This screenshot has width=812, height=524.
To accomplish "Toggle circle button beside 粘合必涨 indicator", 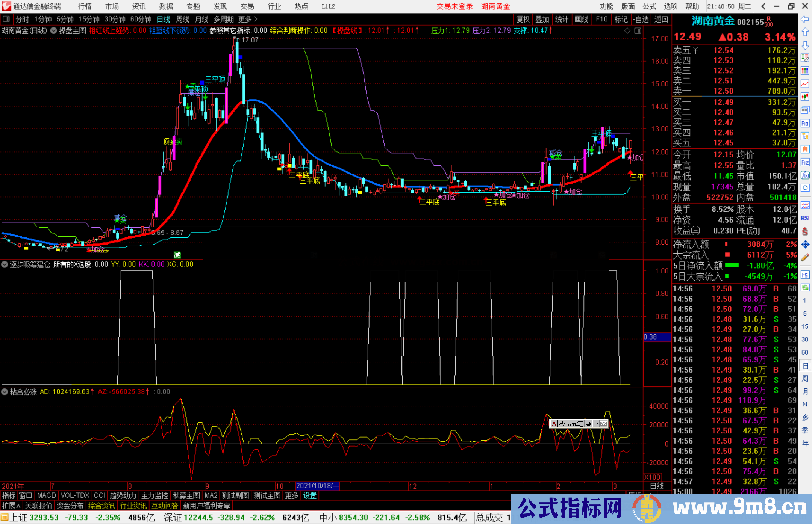I will pos(5,392).
